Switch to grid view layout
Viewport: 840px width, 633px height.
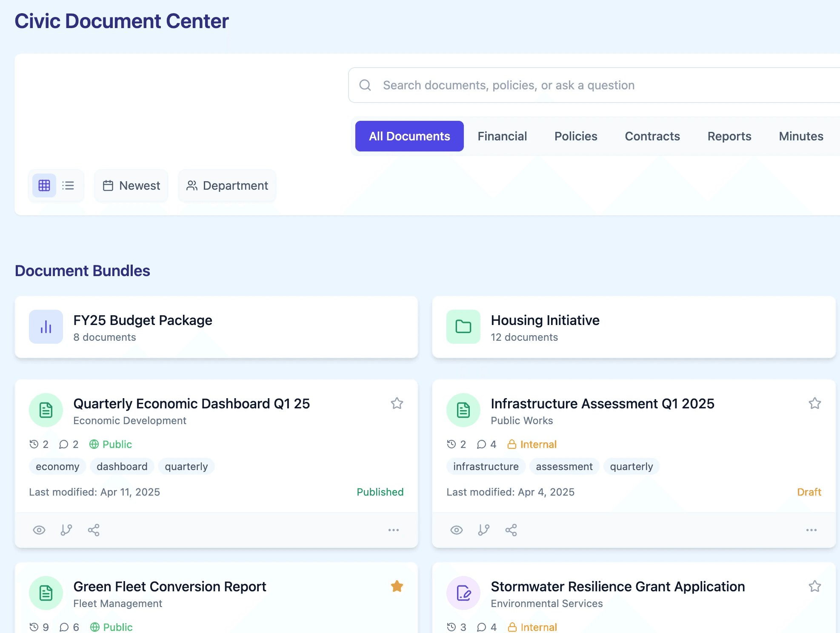click(x=44, y=185)
